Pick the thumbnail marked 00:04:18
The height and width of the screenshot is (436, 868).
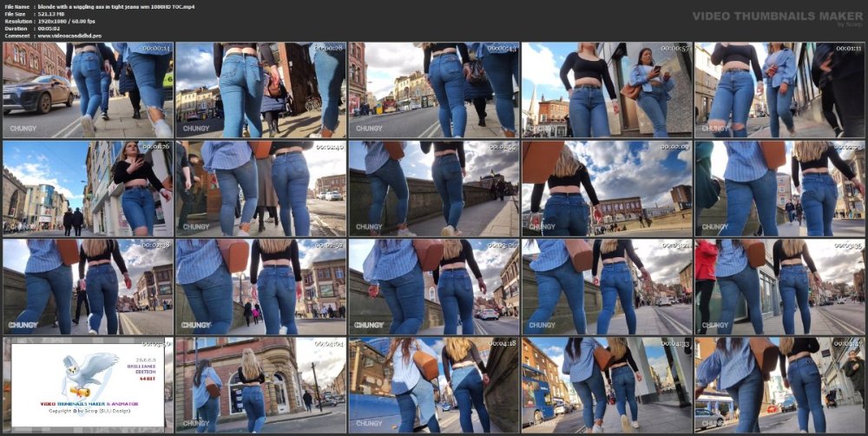(x=434, y=385)
